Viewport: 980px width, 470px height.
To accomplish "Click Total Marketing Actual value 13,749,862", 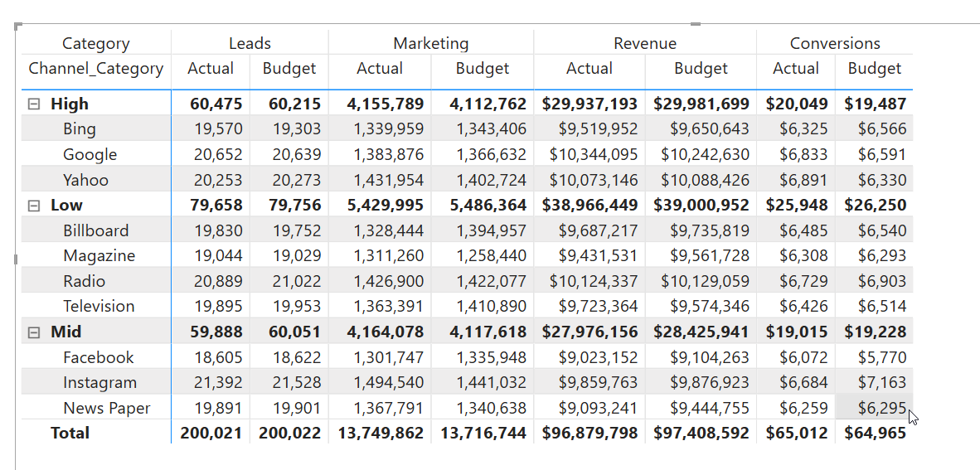I will point(381,434).
